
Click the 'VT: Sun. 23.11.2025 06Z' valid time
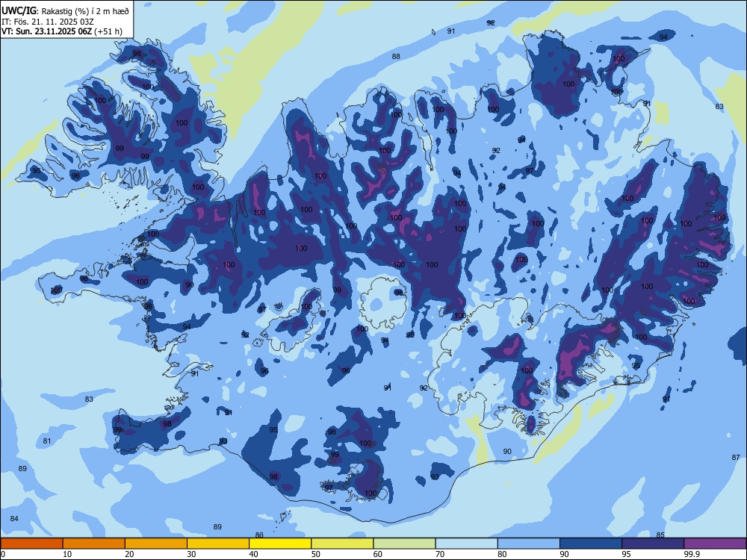click(x=47, y=31)
